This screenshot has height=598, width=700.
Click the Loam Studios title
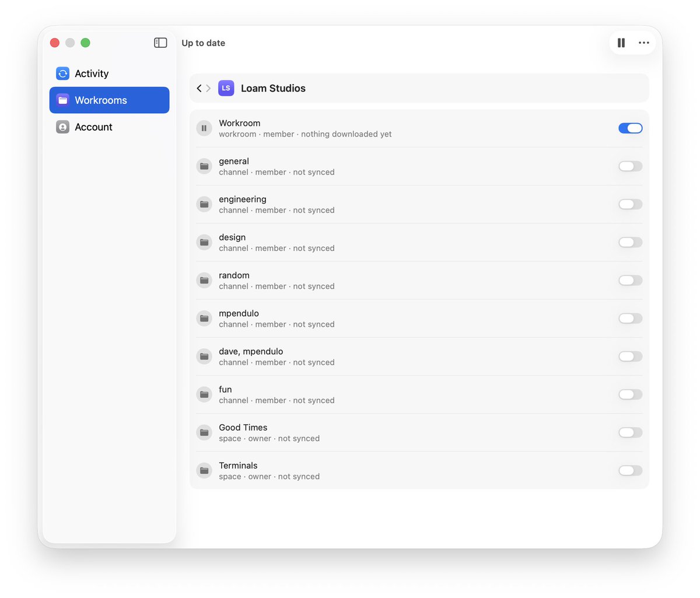(x=273, y=88)
